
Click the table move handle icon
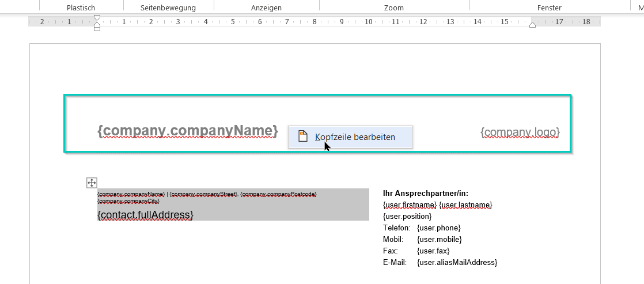click(92, 183)
